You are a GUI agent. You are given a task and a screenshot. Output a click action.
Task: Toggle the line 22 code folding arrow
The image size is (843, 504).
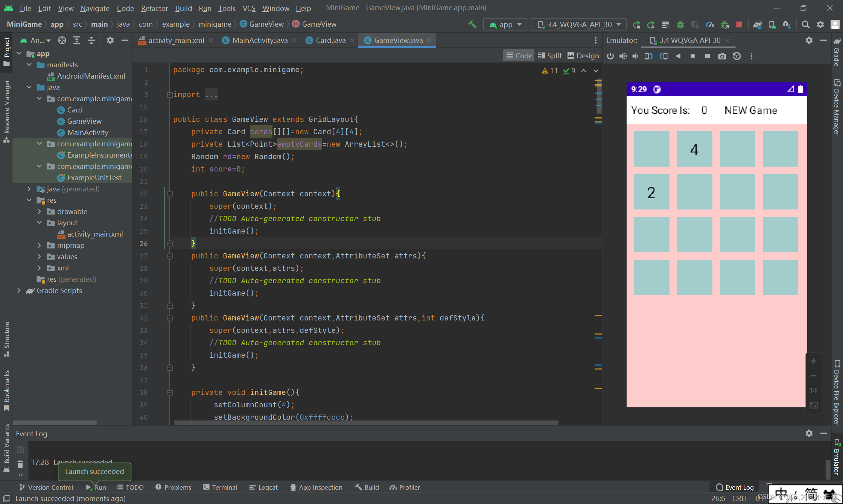click(x=169, y=194)
